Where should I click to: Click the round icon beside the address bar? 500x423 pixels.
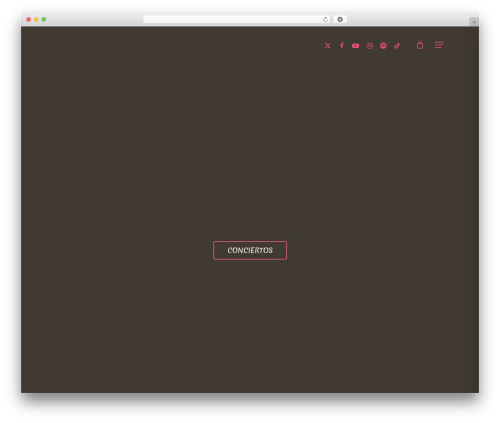[x=340, y=19]
